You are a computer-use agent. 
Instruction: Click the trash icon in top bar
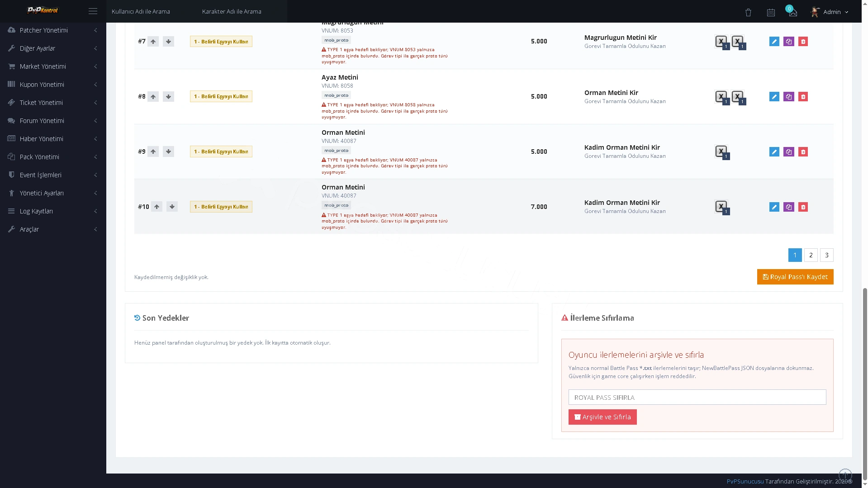click(748, 12)
